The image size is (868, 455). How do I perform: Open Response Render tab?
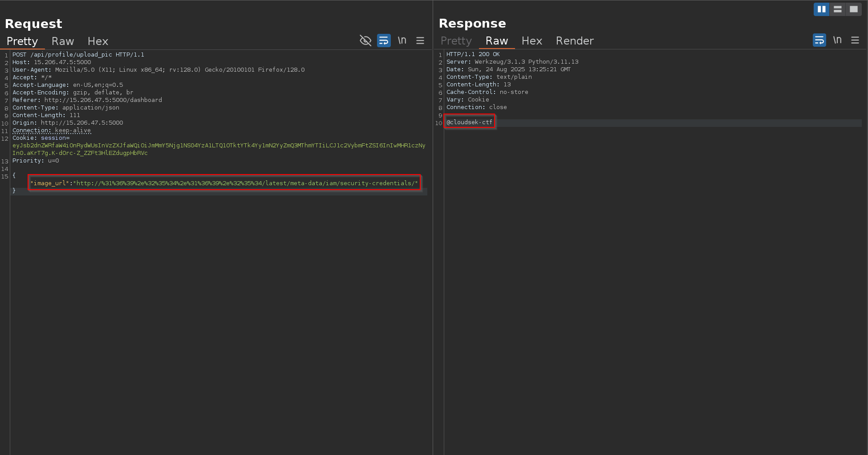(x=575, y=41)
